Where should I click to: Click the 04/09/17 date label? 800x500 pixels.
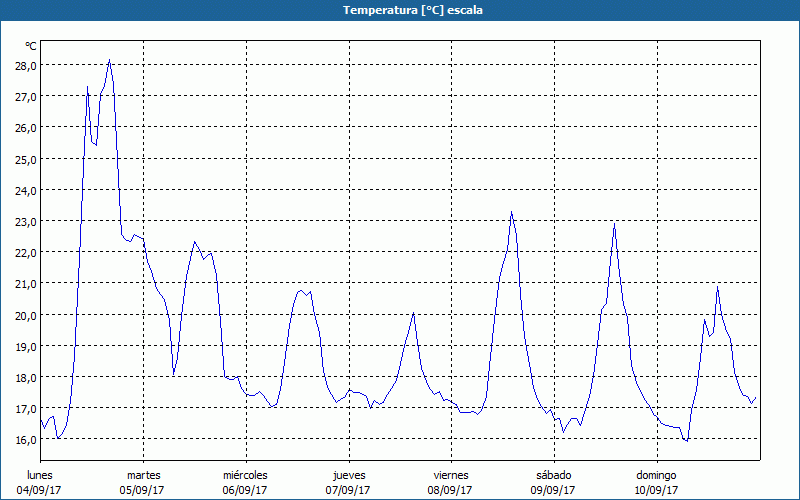pyautogui.click(x=40, y=490)
